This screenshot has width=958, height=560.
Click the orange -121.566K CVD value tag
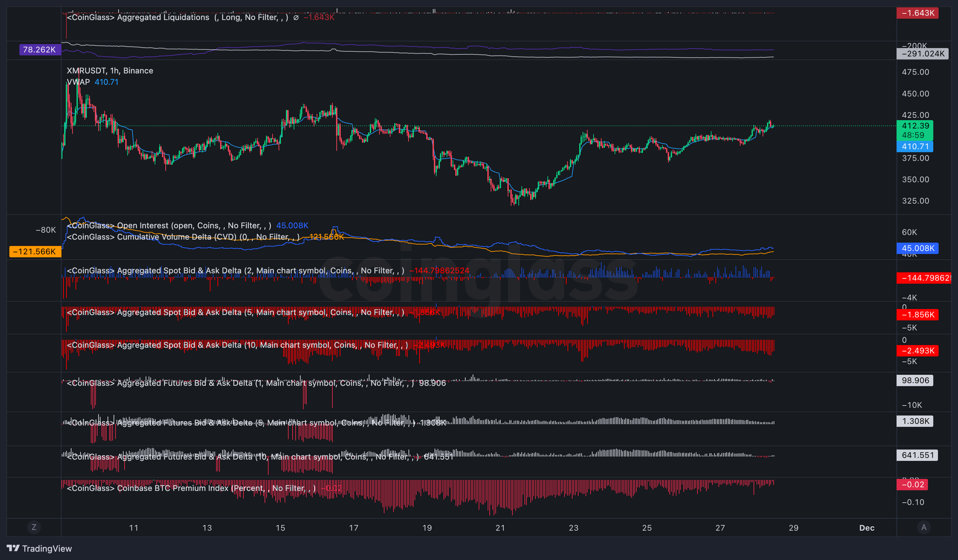35,252
